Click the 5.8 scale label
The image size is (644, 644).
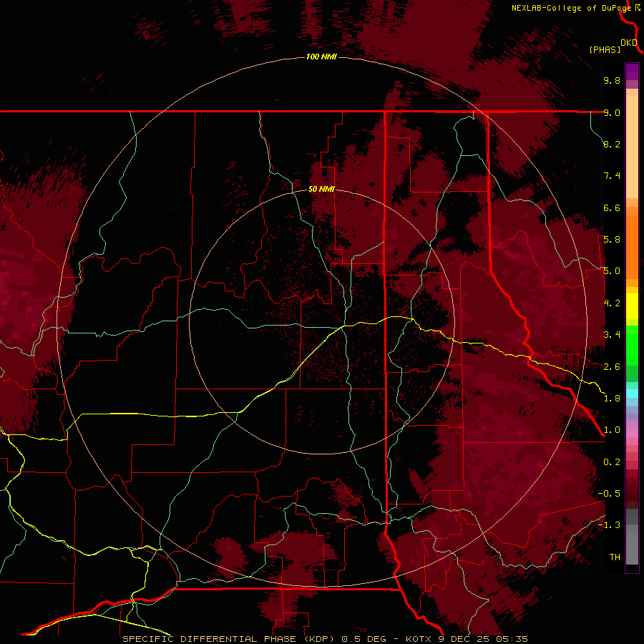pos(612,240)
